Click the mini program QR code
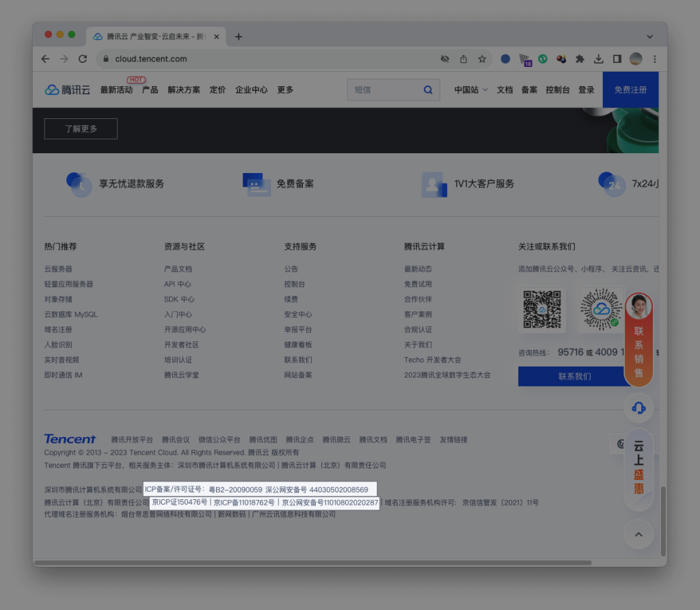The image size is (700, 610). pyautogui.click(x=601, y=310)
